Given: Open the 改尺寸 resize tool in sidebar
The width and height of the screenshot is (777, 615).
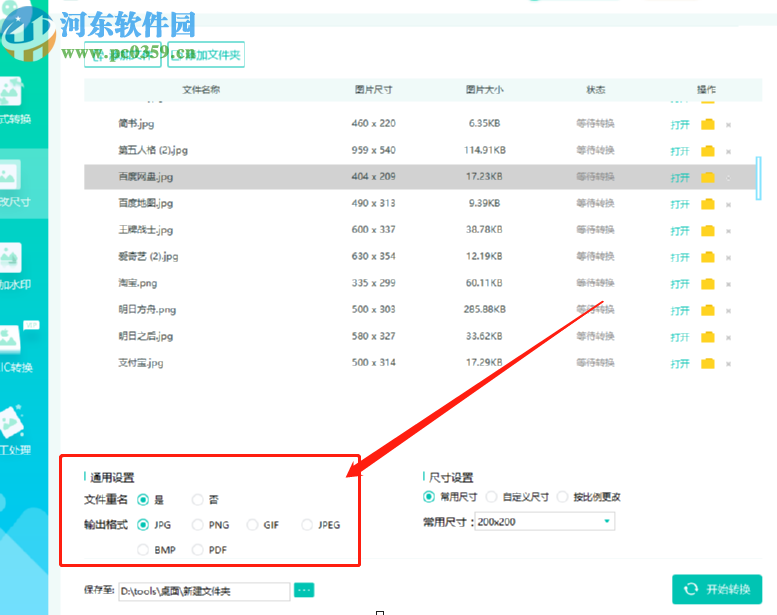Looking at the screenshot, I should pos(18,186).
